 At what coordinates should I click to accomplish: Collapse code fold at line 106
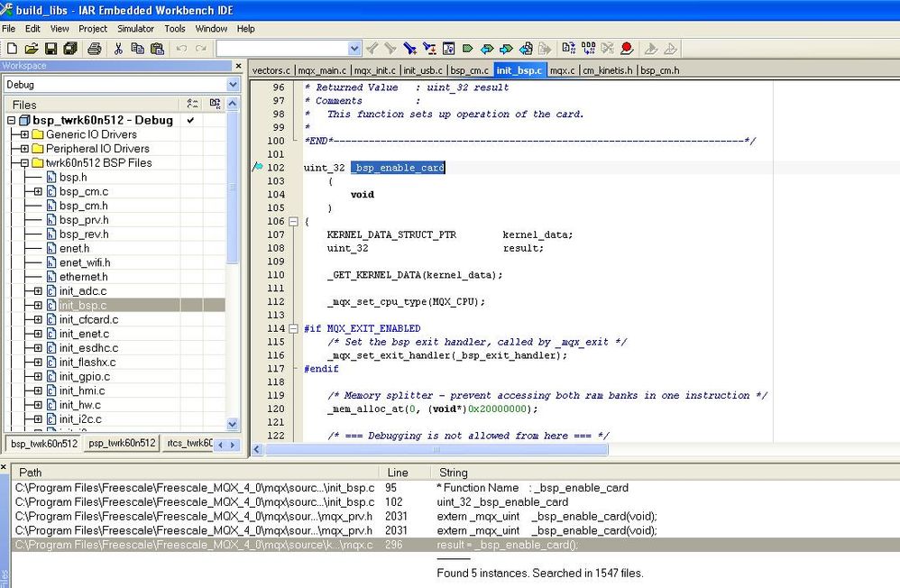(293, 222)
